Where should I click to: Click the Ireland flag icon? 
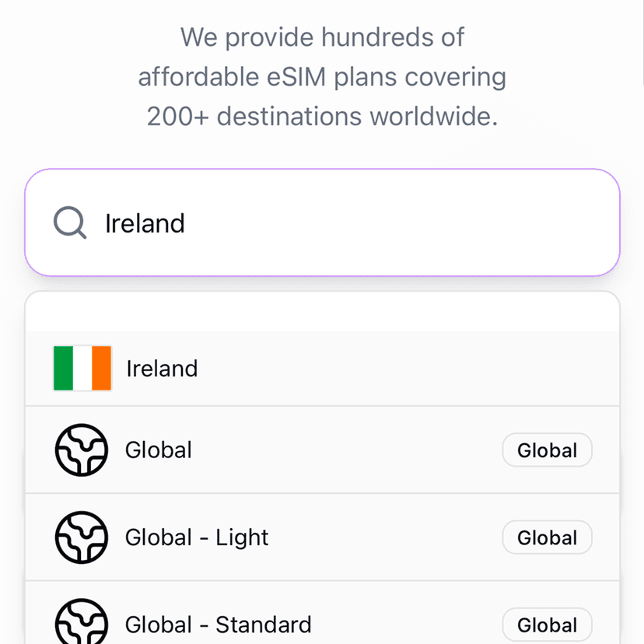[82, 368]
